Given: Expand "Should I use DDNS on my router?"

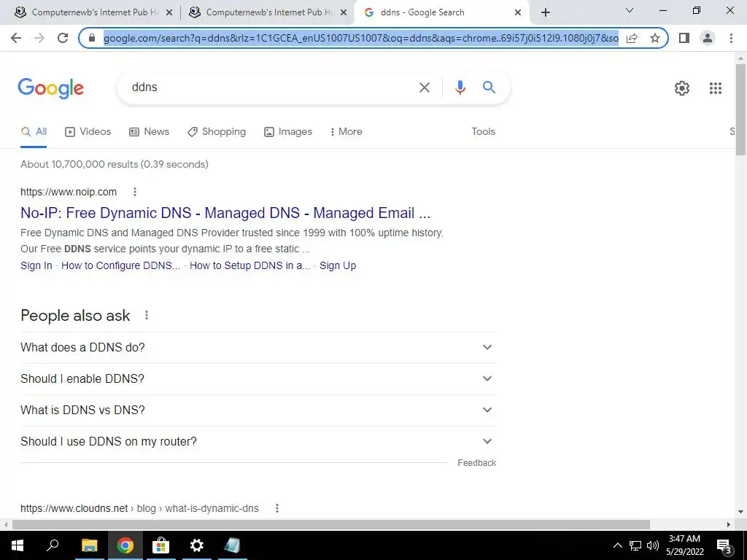Looking at the screenshot, I should 258,442.
